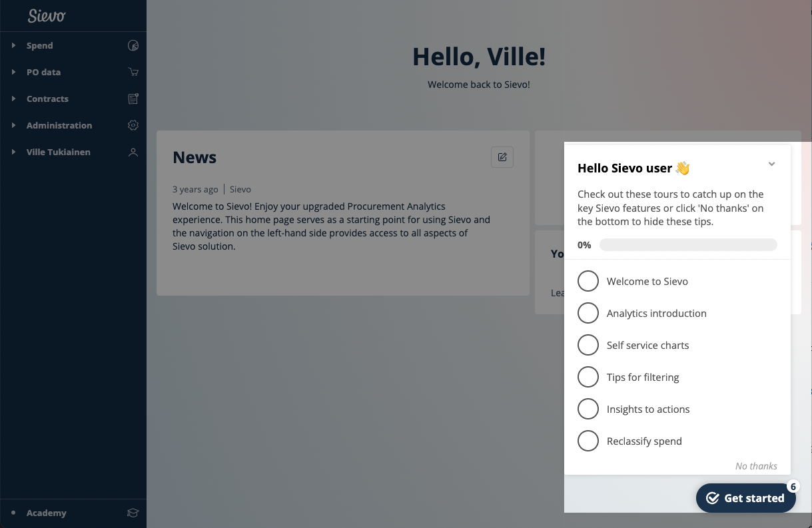Select the Welcome to Sievo tour circle
Screen dimensions: 812x528
tap(588, 282)
